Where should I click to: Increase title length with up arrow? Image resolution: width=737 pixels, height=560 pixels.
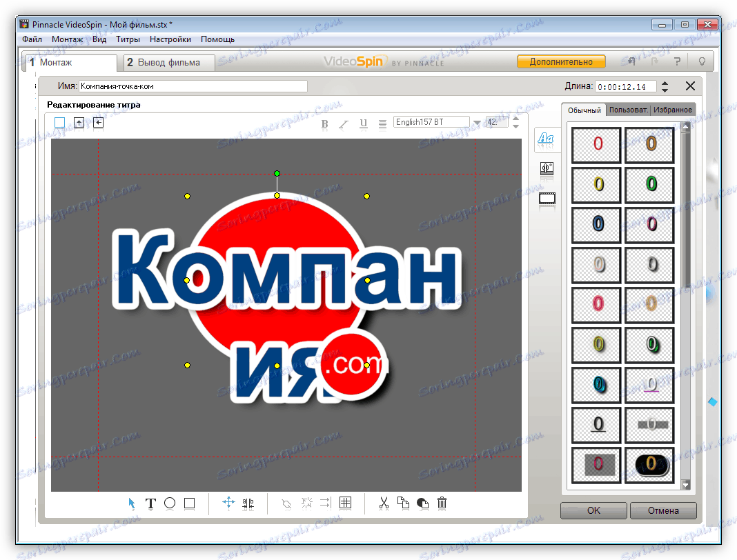tap(665, 83)
